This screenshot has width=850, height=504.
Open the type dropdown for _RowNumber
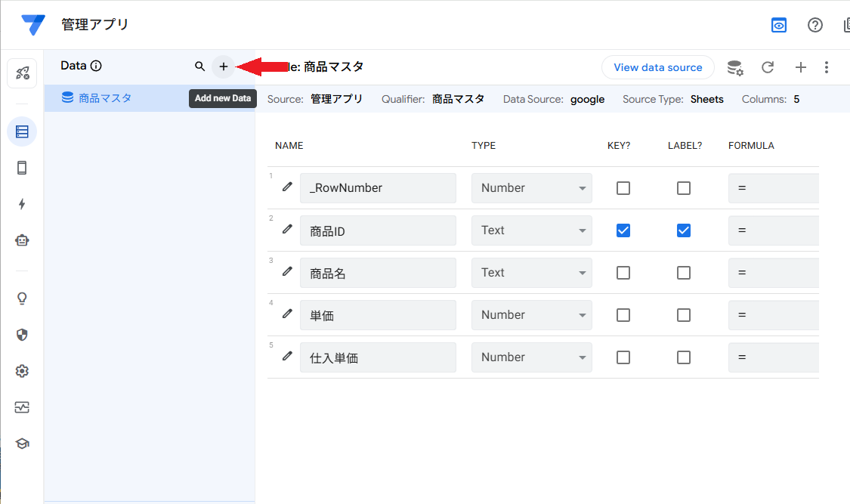pos(531,188)
